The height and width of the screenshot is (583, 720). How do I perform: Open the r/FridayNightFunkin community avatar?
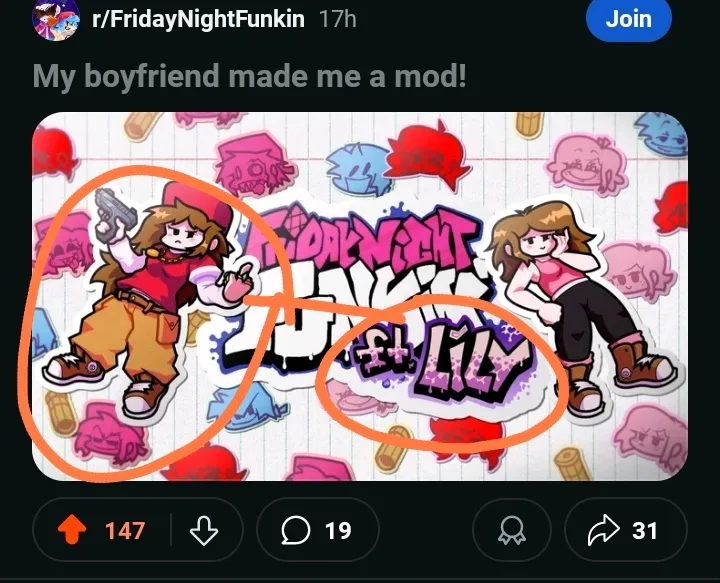coord(55,19)
